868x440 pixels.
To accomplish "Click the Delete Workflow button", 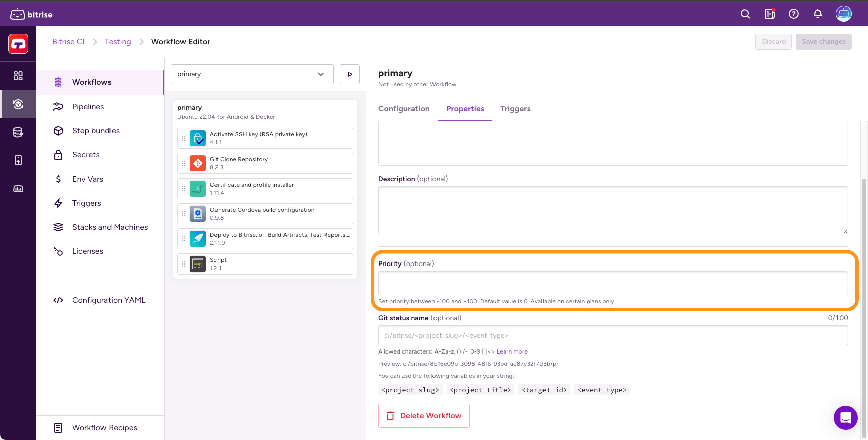I will (423, 416).
